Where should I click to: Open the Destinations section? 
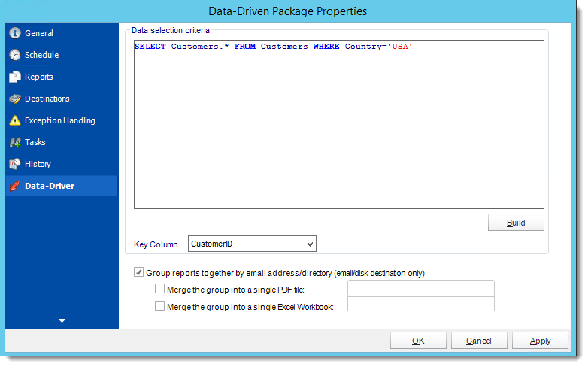point(62,99)
